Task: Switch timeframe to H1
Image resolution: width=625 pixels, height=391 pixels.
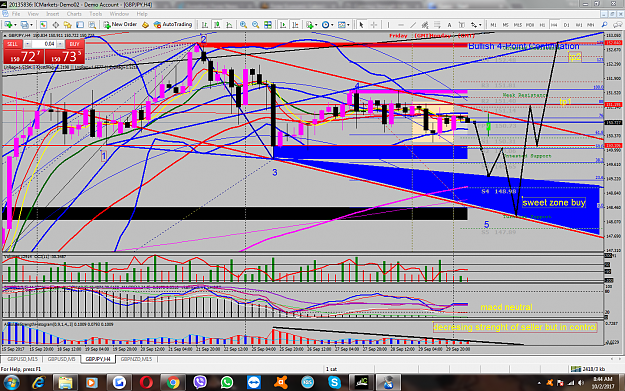Action: [542, 25]
